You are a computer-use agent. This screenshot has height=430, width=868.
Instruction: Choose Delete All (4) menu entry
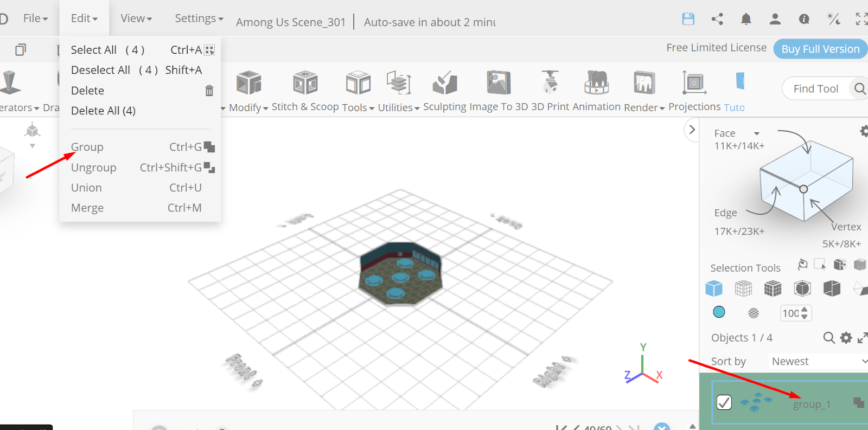click(x=140, y=111)
